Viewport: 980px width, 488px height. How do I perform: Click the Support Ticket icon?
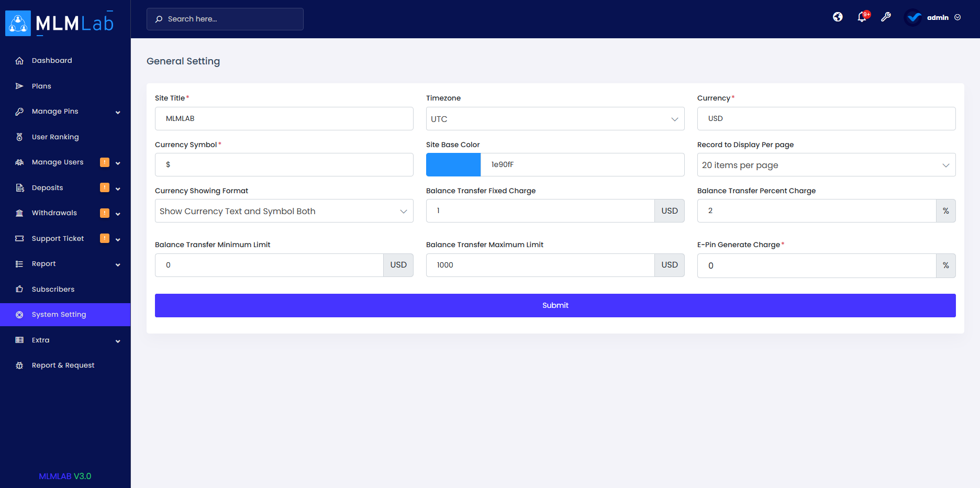(x=19, y=238)
